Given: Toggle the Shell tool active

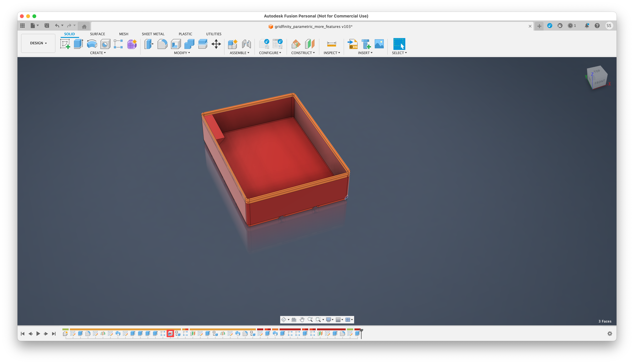Looking at the screenshot, I should click(176, 44).
